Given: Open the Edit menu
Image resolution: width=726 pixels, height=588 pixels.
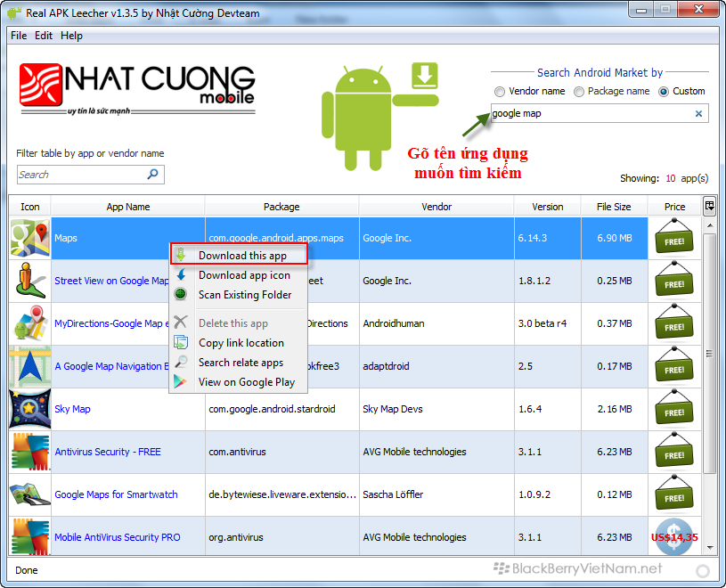Looking at the screenshot, I should (x=44, y=36).
